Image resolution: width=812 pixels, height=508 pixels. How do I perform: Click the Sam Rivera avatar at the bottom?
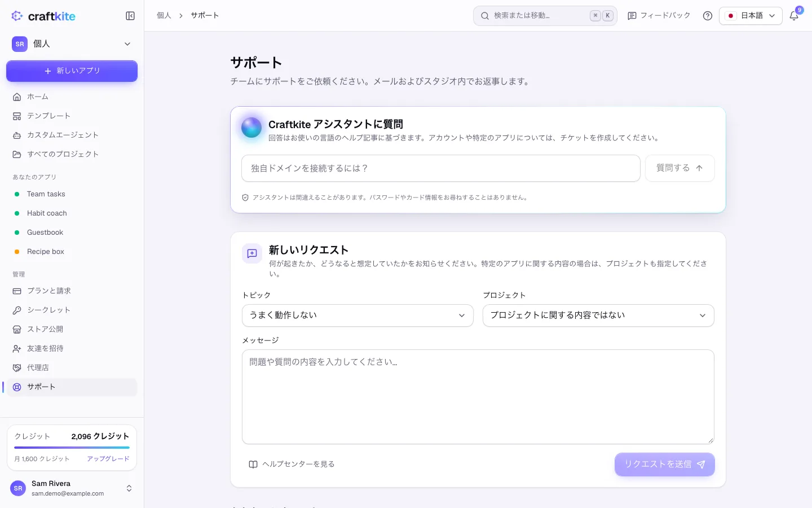coord(18,488)
